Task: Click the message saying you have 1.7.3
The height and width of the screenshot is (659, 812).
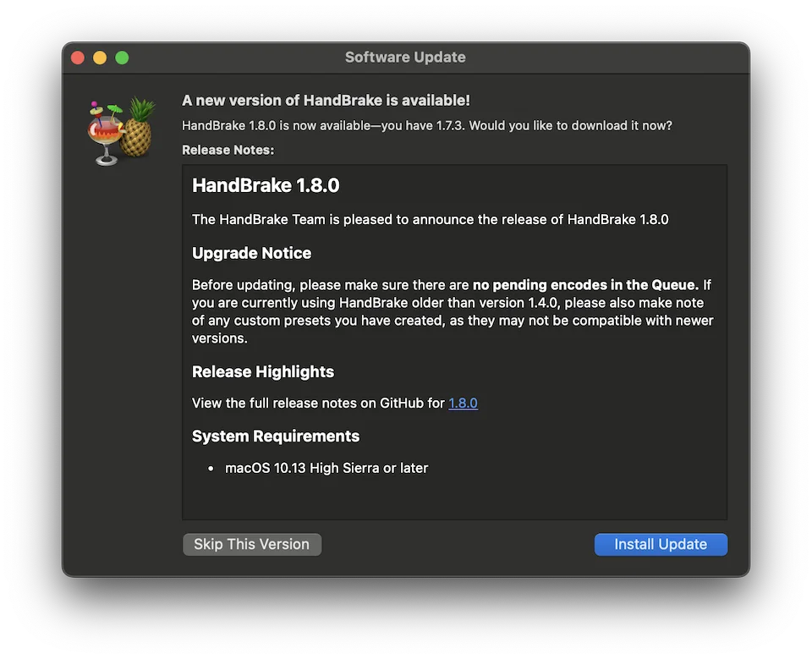Action: pos(427,126)
